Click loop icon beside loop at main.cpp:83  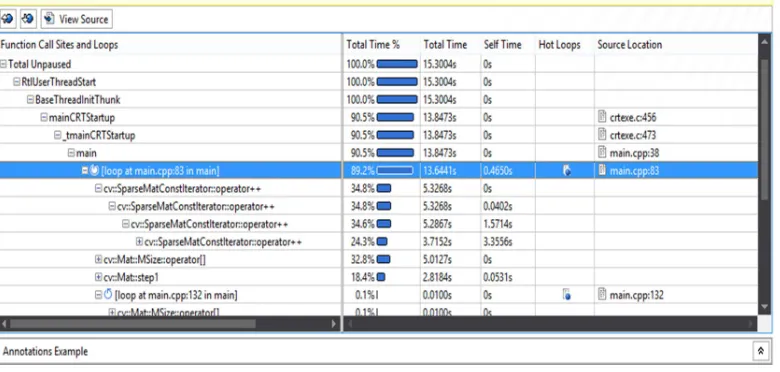click(x=95, y=171)
